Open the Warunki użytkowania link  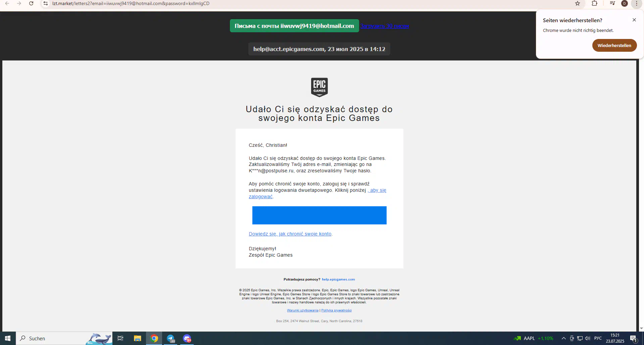pyautogui.click(x=303, y=310)
